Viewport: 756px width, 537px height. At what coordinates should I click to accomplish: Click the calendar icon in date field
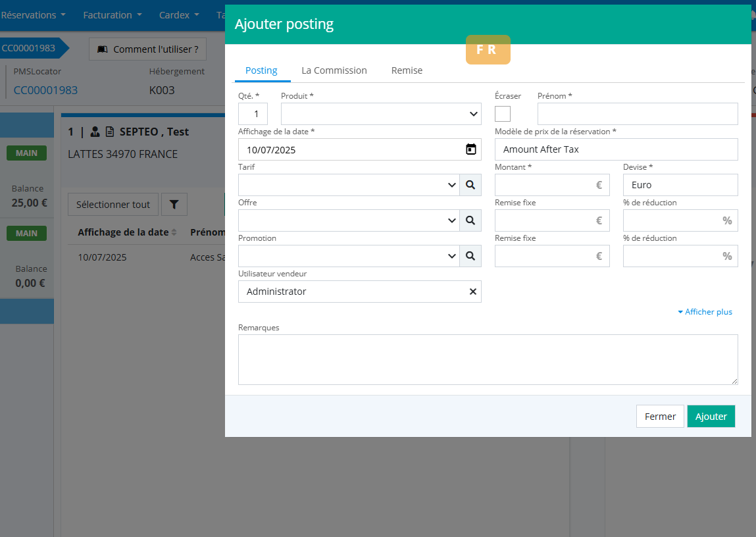point(470,149)
